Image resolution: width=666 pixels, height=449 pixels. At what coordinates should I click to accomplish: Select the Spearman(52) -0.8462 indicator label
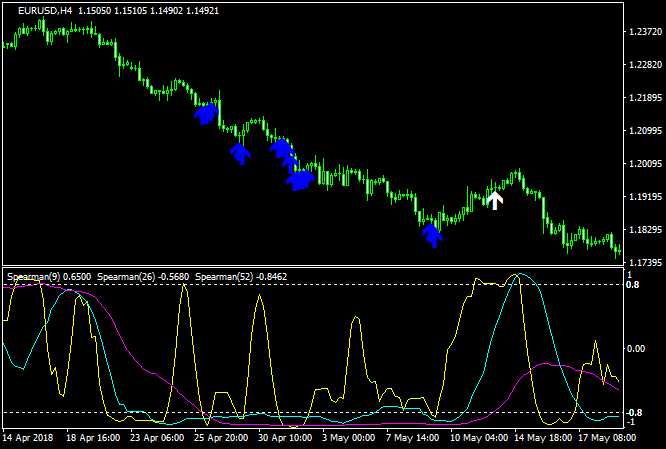(x=241, y=277)
